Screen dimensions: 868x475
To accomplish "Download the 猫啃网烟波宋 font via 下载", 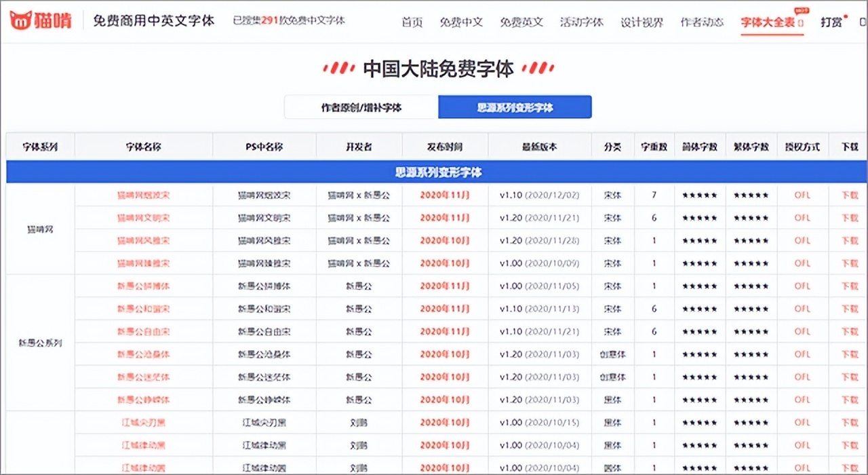I will tap(850, 195).
